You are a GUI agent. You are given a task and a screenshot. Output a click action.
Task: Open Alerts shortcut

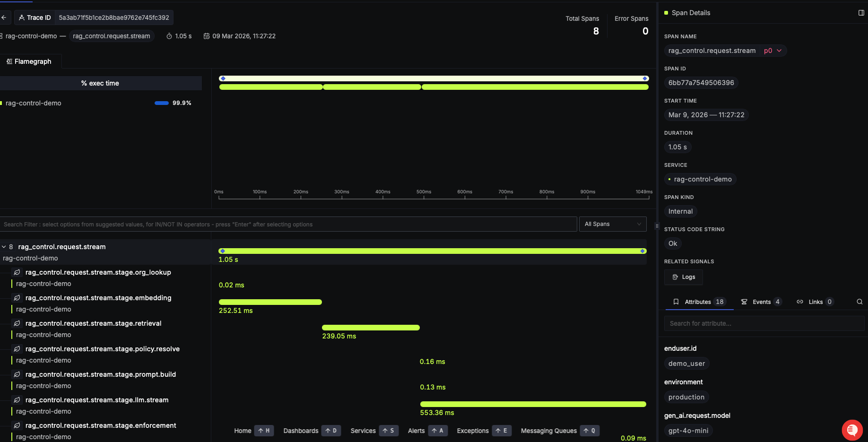click(427, 431)
